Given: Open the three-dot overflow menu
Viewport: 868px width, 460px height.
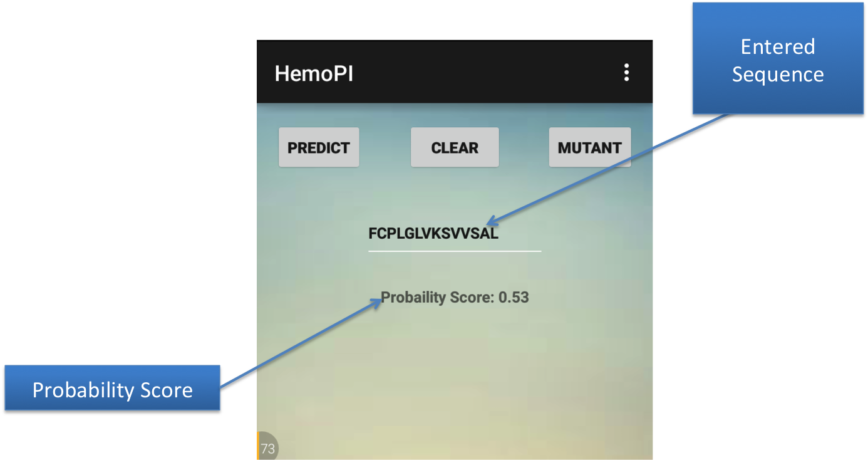Looking at the screenshot, I should click(x=626, y=73).
